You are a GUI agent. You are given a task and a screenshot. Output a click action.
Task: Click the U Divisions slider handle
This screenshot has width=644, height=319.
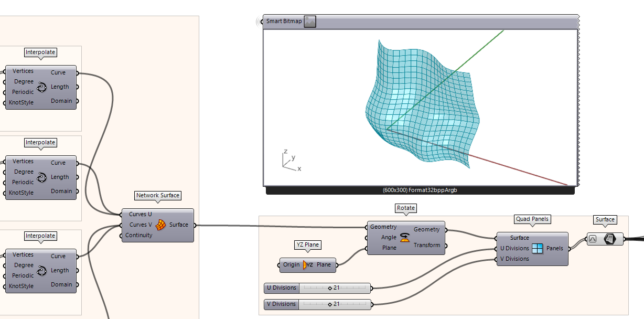[x=330, y=288]
